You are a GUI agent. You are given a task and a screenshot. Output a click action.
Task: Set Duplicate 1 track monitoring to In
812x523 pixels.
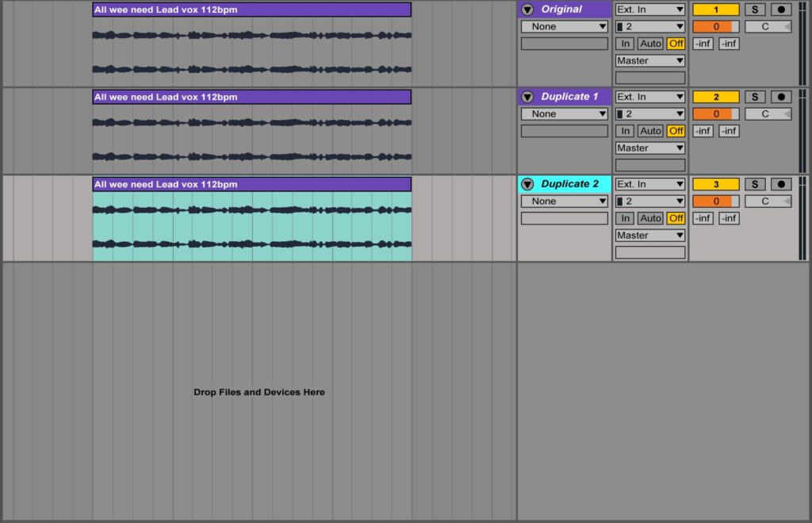pyautogui.click(x=625, y=131)
